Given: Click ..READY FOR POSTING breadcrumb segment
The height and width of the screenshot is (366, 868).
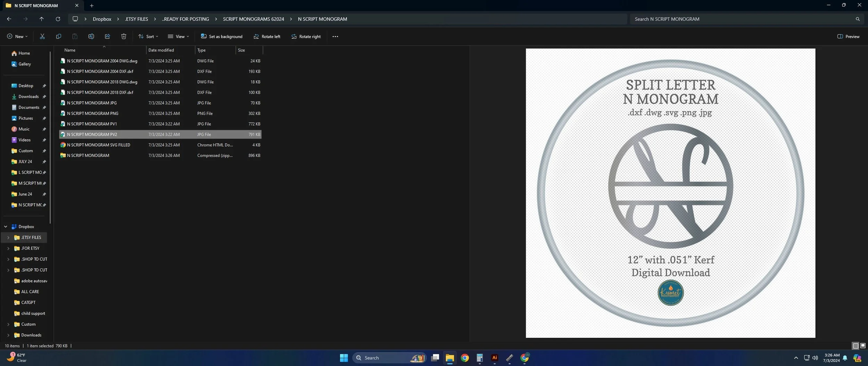Looking at the screenshot, I should (x=185, y=19).
